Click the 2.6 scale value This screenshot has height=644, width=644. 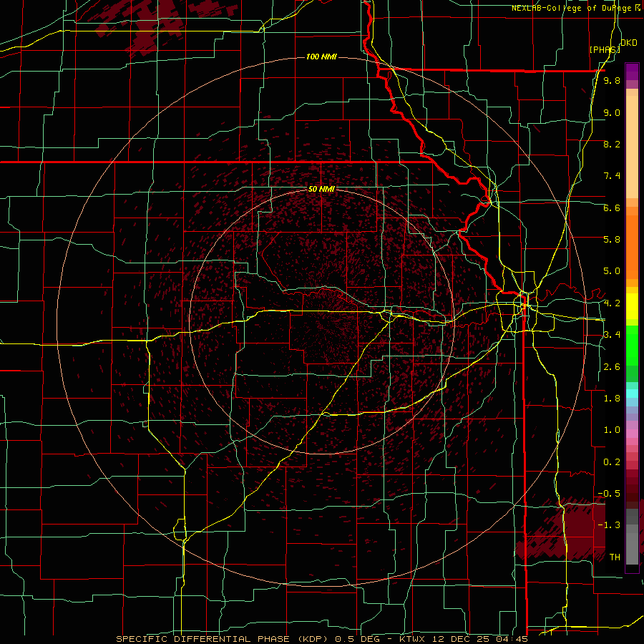coord(612,367)
